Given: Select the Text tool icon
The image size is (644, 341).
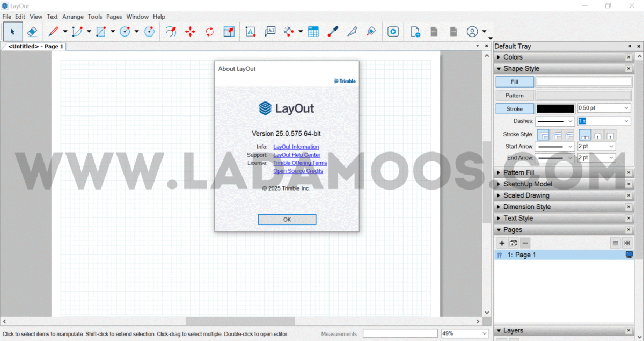Looking at the screenshot, I should (x=250, y=32).
